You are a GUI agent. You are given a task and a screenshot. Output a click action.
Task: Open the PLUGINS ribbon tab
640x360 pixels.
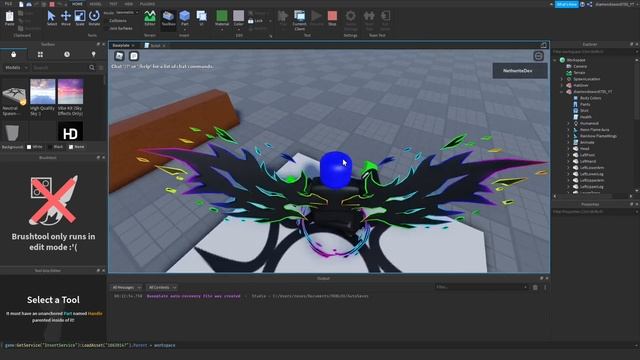pyautogui.click(x=147, y=4)
